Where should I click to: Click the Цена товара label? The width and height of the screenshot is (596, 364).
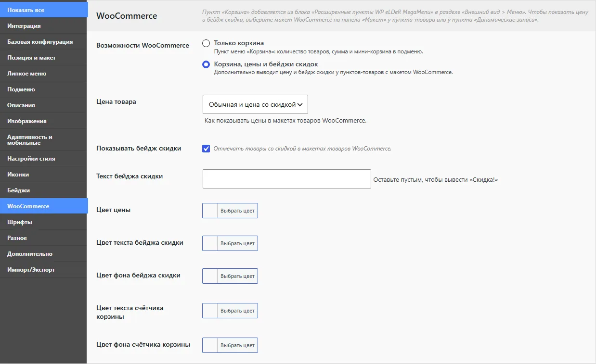116,101
